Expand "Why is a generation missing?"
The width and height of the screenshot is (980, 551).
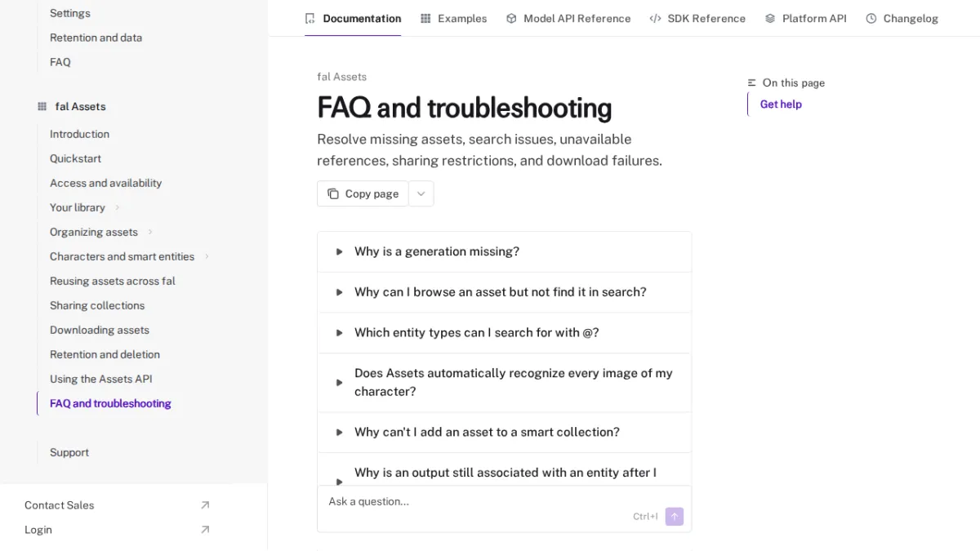click(x=504, y=251)
